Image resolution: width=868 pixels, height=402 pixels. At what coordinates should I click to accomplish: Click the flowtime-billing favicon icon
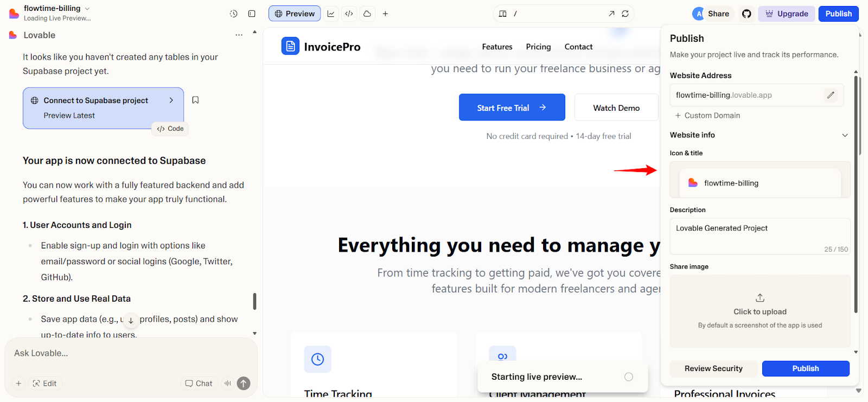pyautogui.click(x=693, y=183)
